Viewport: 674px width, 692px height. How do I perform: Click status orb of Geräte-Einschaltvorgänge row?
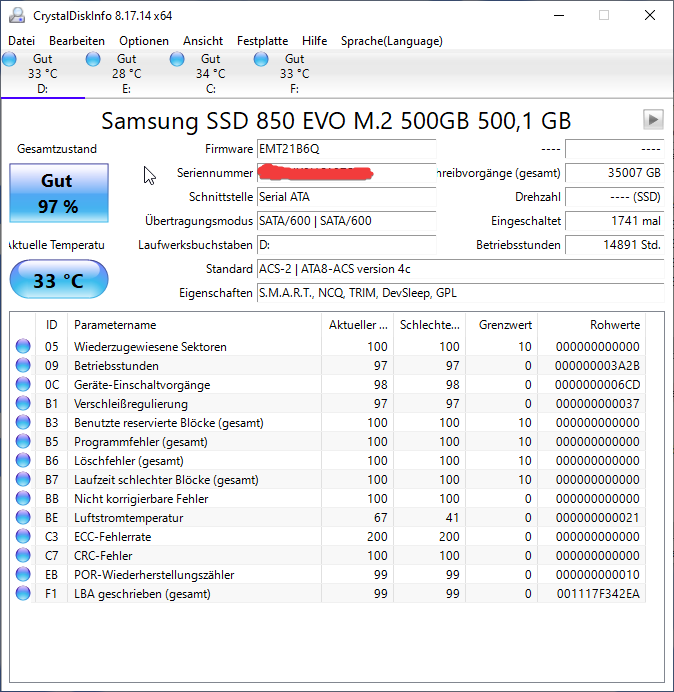tap(23, 384)
